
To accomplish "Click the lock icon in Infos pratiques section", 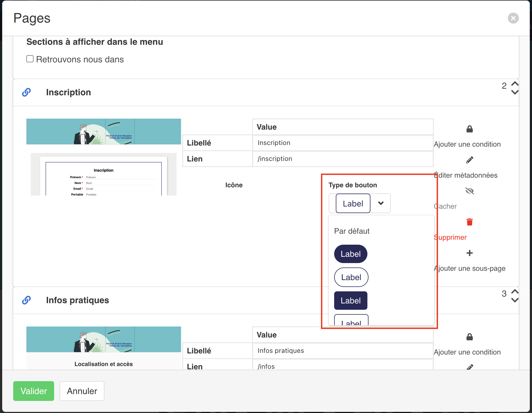I will 470,337.
